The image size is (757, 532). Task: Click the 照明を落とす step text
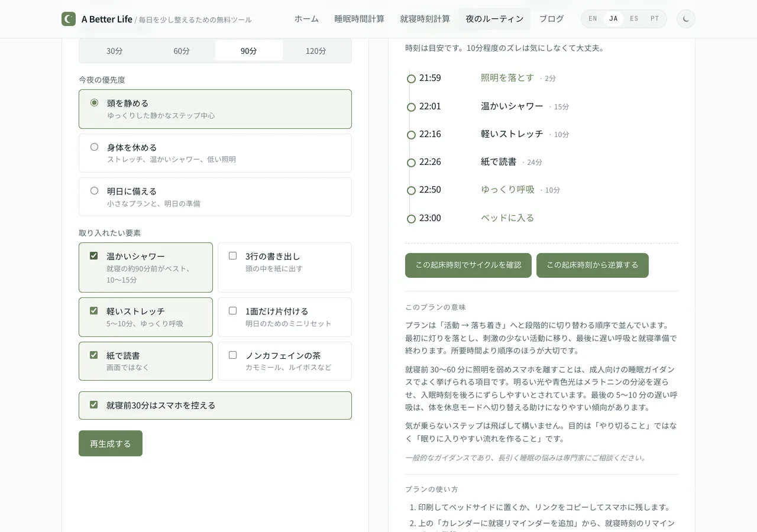pos(507,77)
